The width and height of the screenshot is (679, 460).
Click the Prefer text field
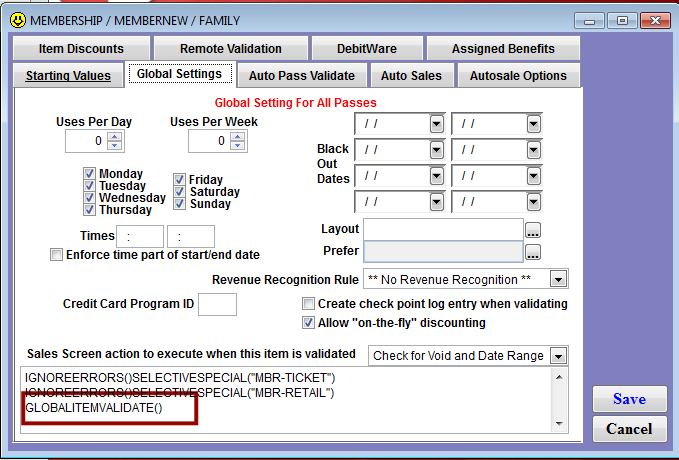(x=443, y=251)
